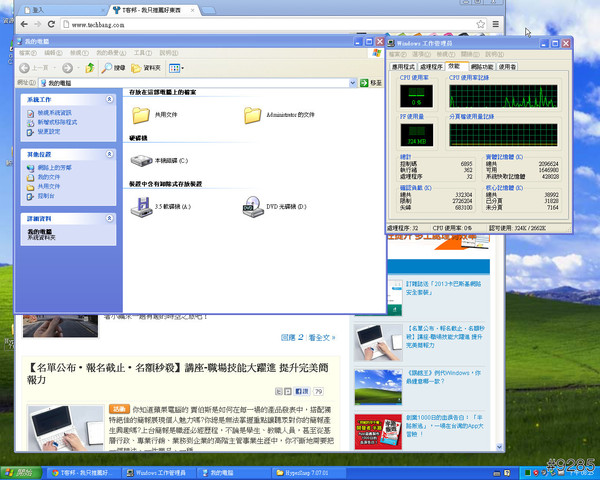Viewport: 600px width, 480px height.
Task: Click the Start button on taskbar
Action: [22, 471]
